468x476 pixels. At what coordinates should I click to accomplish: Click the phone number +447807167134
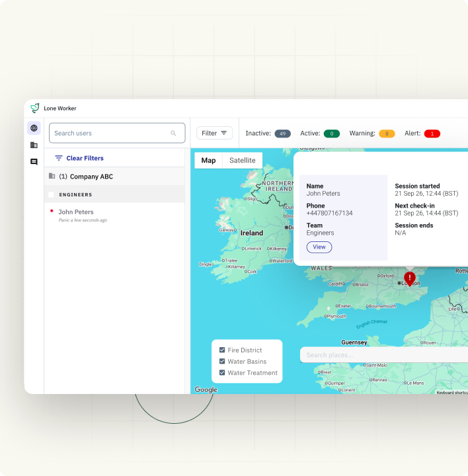[x=330, y=213]
